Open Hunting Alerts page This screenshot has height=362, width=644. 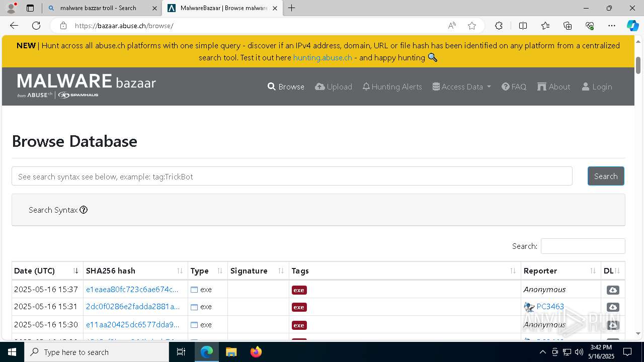(392, 86)
